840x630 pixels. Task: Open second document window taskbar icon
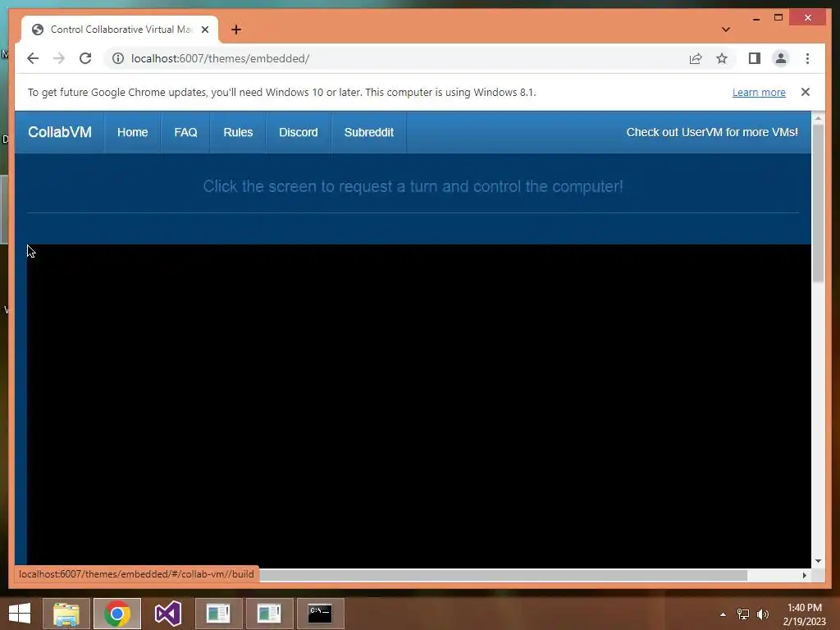tap(269, 614)
